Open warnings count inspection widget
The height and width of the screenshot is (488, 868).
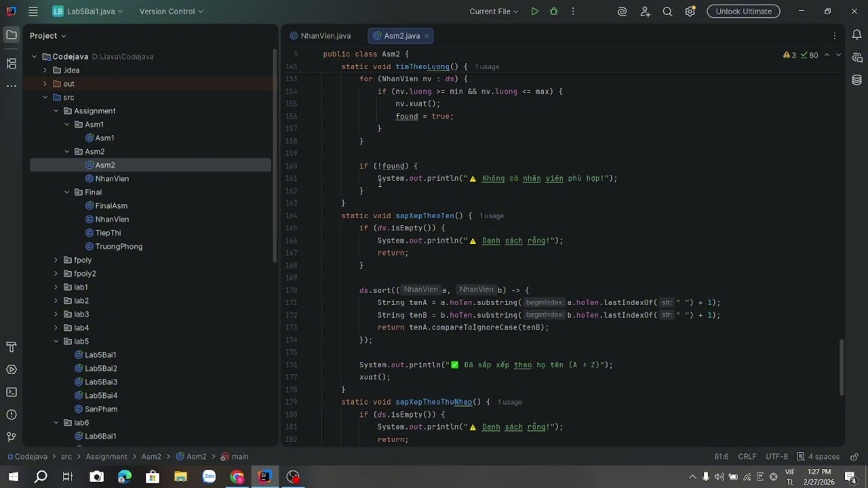tap(800, 55)
